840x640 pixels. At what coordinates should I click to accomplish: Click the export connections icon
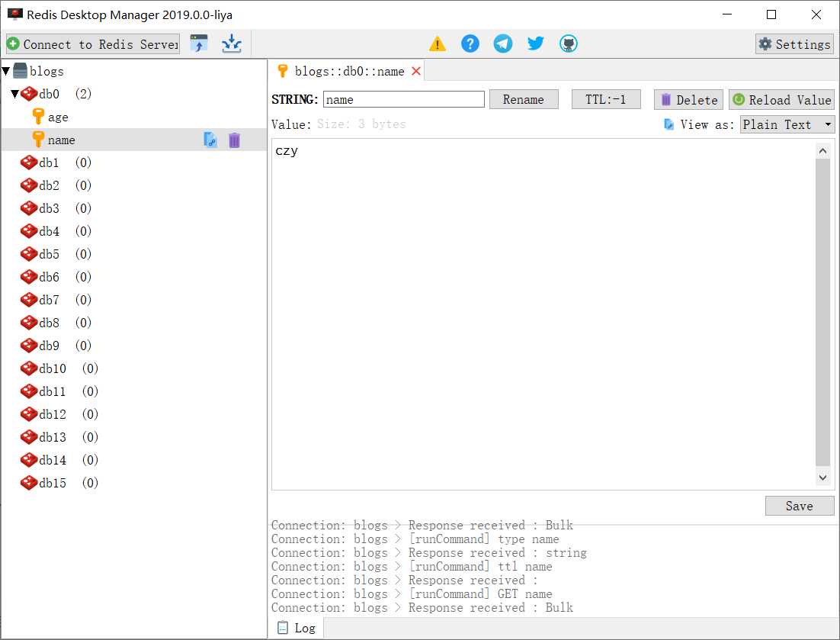pyautogui.click(x=232, y=43)
